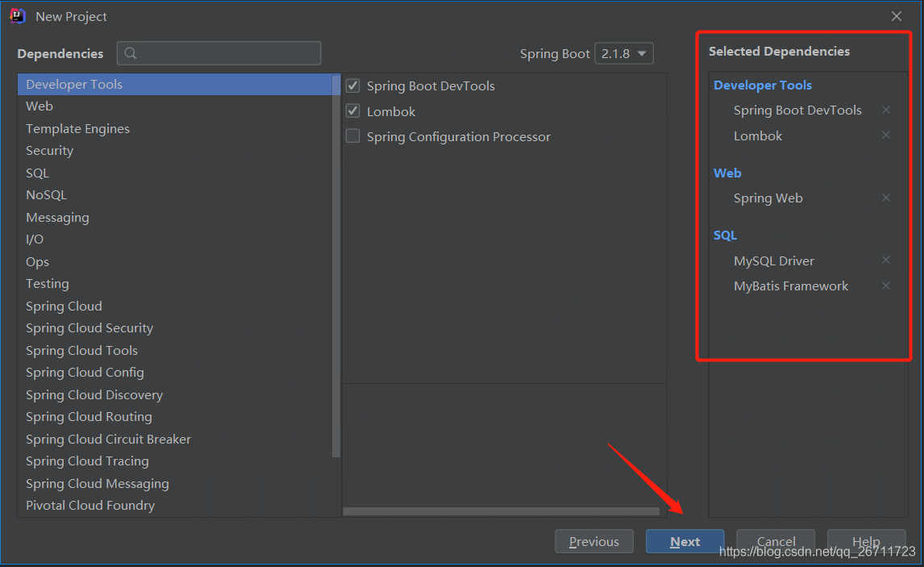This screenshot has height=567, width=924.
Task: Select Spring Cloud Discovery category
Action: pos(179,395)
